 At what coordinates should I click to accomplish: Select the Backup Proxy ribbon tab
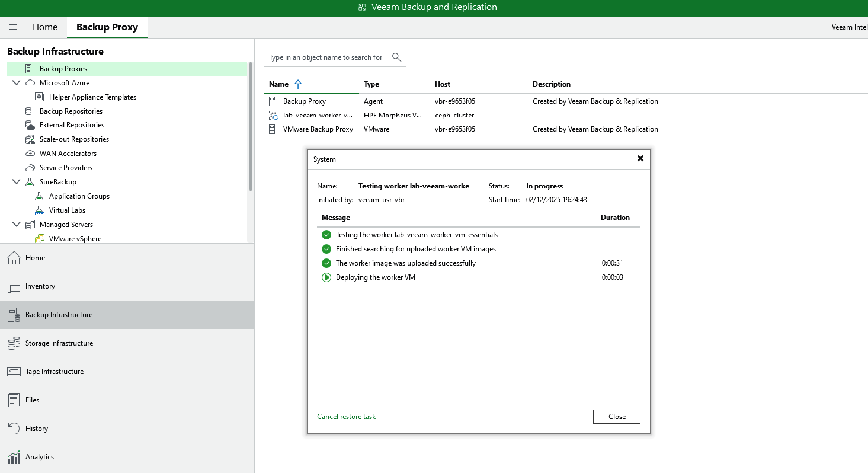click(107, 27)
